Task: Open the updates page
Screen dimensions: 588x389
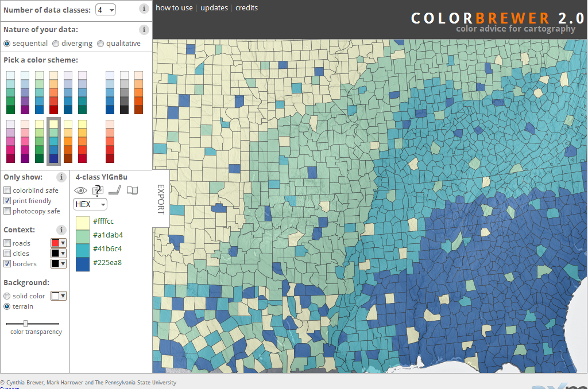Action: click(214, 7)
